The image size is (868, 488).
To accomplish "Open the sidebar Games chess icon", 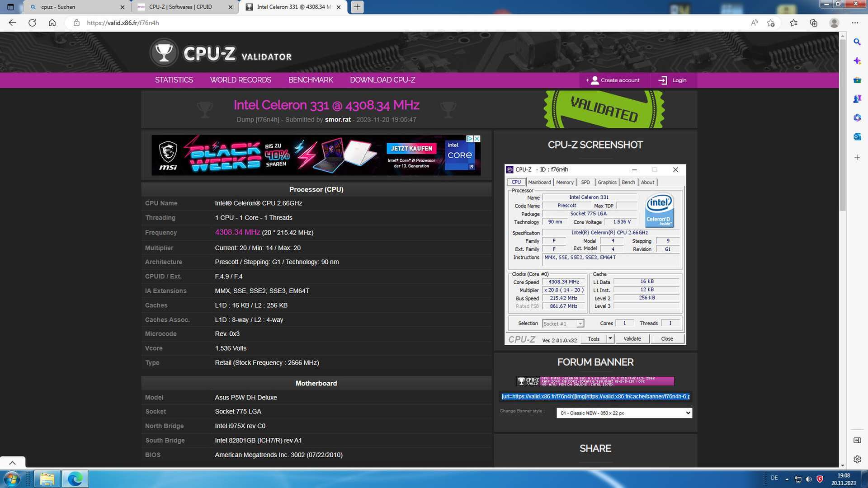I will tap(857, 99).
